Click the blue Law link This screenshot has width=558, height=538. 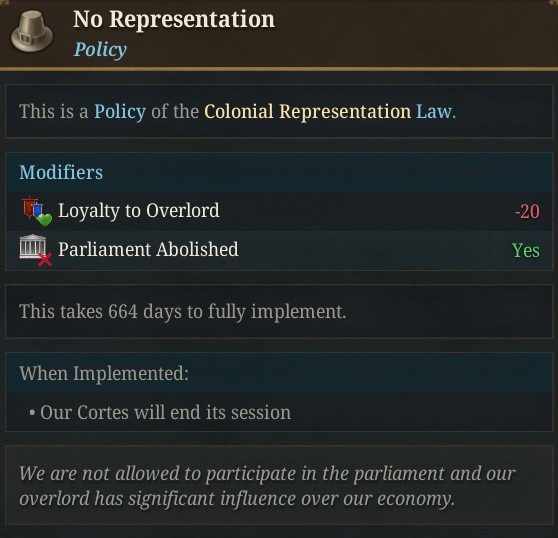tap(434, 111)
